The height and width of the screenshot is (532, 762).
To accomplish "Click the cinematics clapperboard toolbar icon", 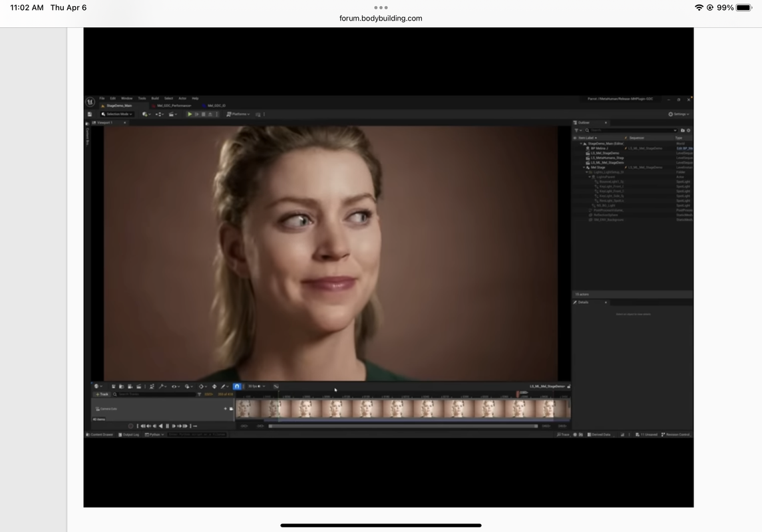I will [172, 114].
